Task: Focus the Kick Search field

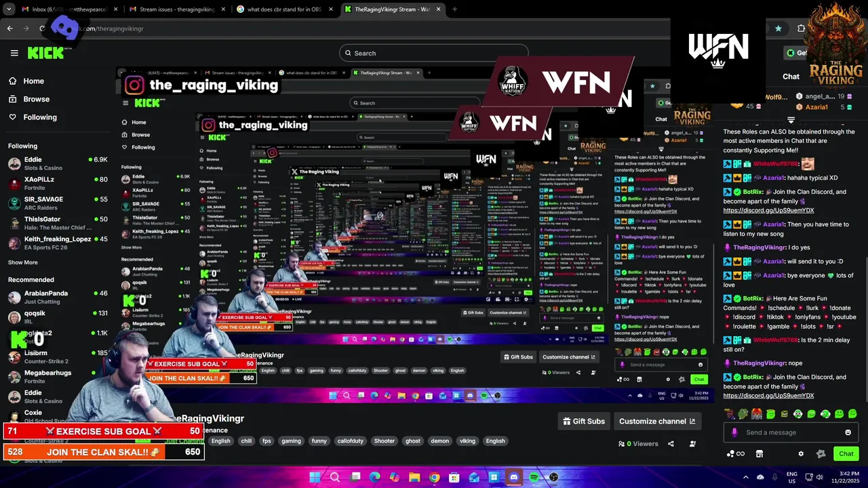Action: click(434, 53)
